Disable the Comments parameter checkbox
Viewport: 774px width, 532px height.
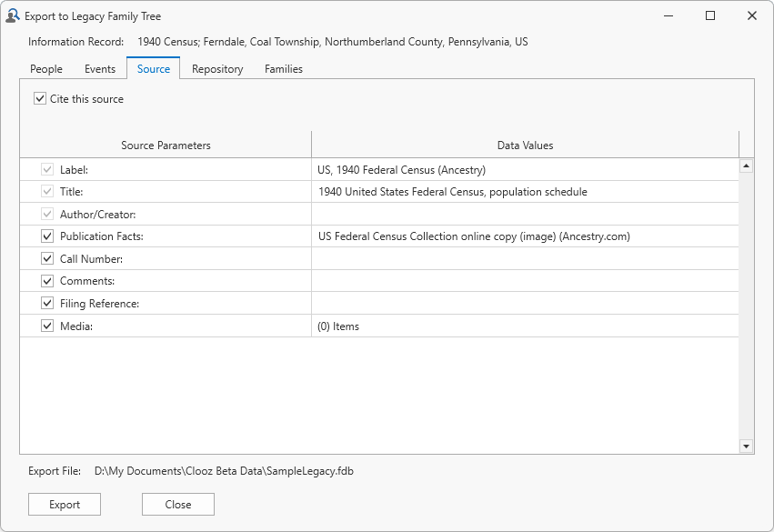[47, 281]
